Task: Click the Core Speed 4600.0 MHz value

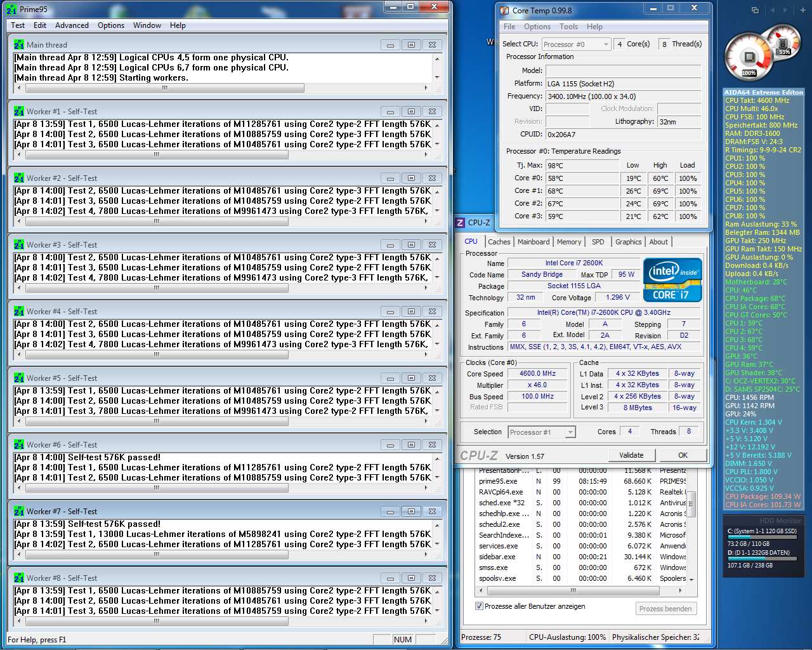Action: pyautogui.click(x=537, y=374)
